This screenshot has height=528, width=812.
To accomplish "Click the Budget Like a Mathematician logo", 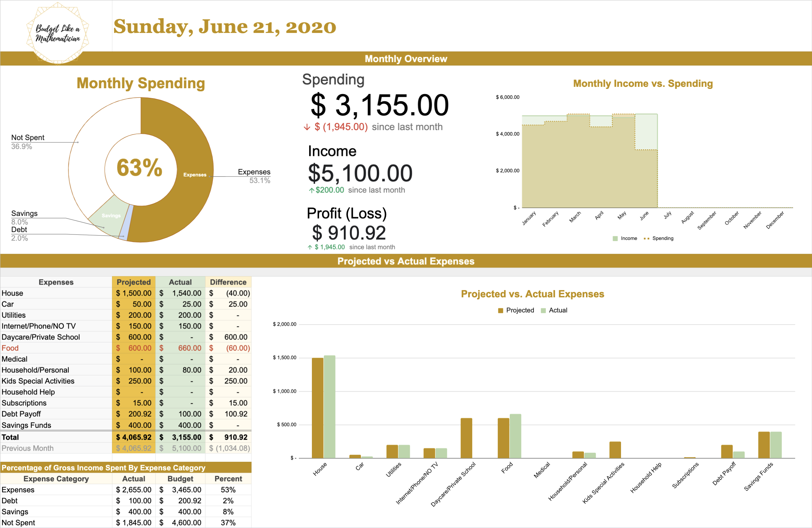I will tap(58, 33).
